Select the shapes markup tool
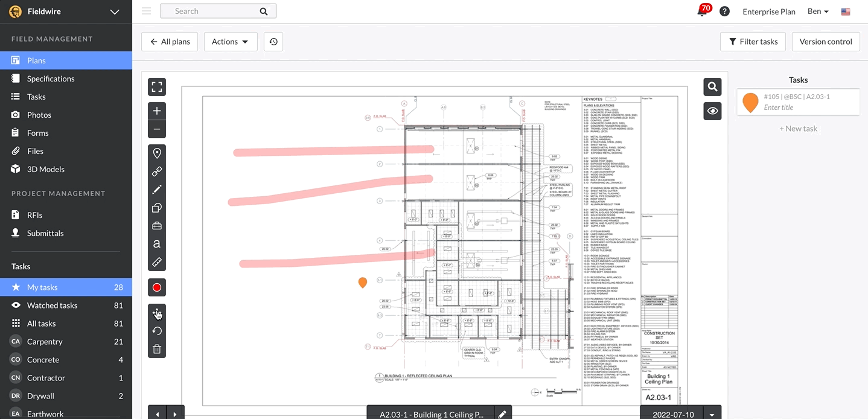Image resolution: width=868 pixels, height=419 pixels. point(157,208)
